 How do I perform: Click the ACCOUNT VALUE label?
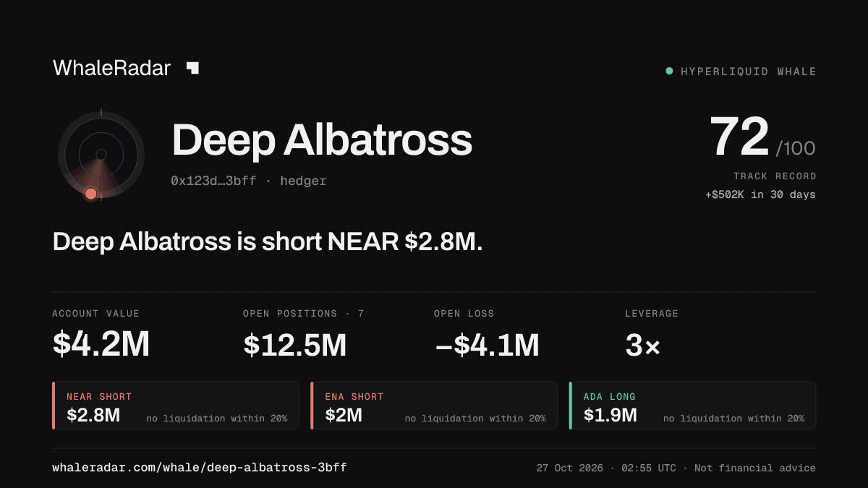tap(96, 314)
